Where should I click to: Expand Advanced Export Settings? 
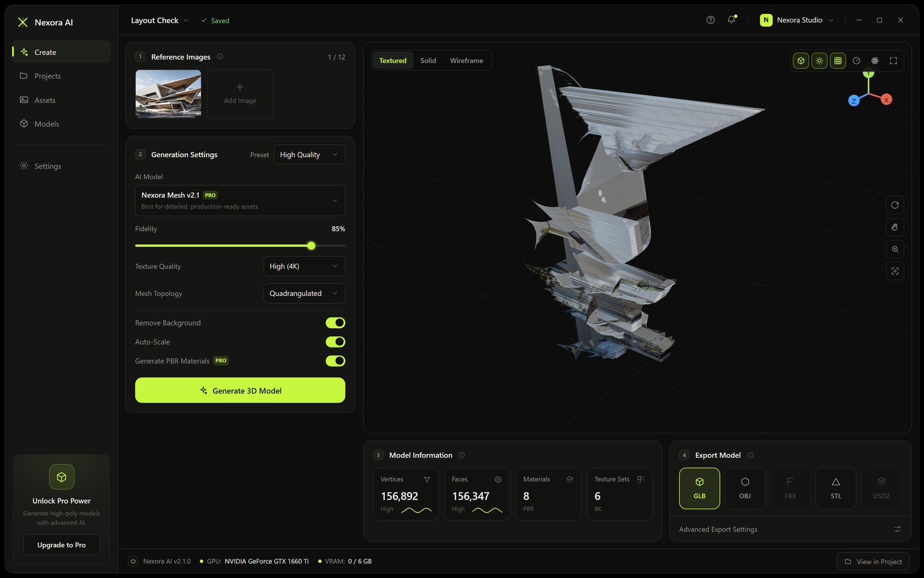(x=790, y=529)
